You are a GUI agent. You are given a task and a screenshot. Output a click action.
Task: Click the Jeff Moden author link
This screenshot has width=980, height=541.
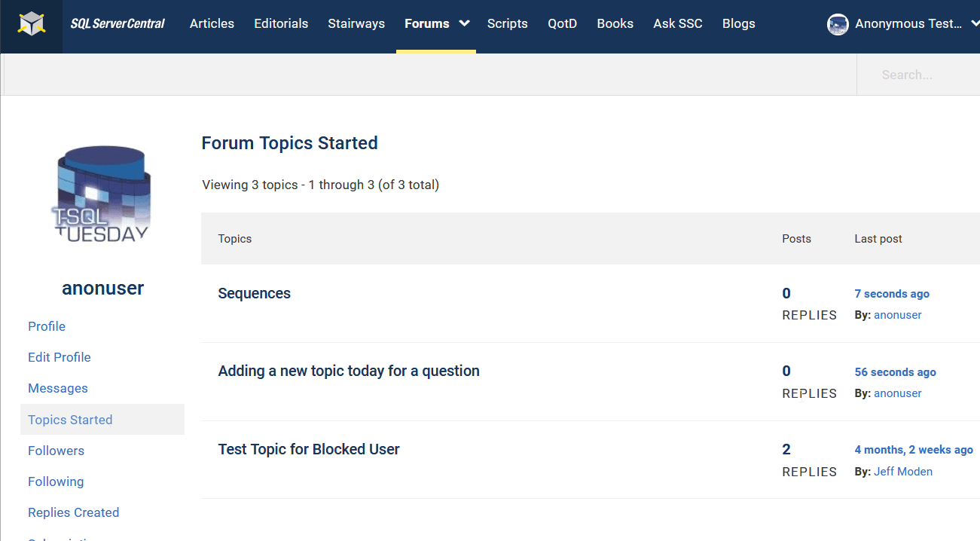pos(903,472)
